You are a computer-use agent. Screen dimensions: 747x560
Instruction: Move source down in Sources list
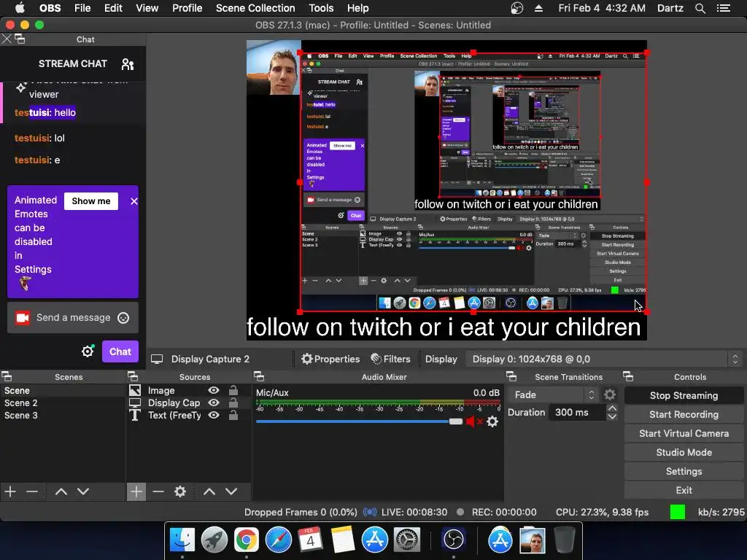coord(231,491)
